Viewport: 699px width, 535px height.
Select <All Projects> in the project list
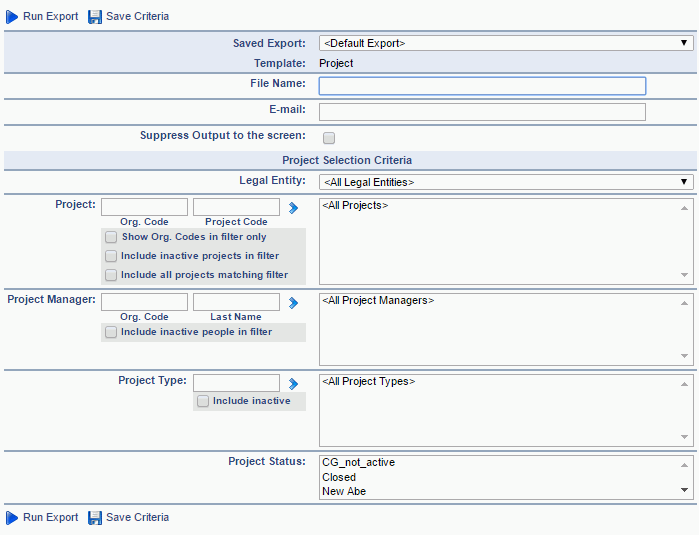click(355, 206)
